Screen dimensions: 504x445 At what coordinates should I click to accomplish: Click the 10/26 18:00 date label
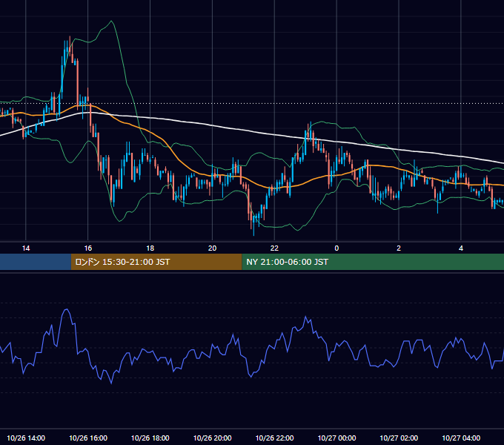(150, 438)
